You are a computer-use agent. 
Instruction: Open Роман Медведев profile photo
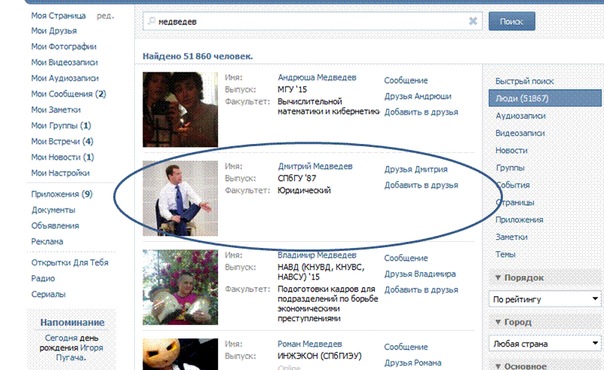180,354
